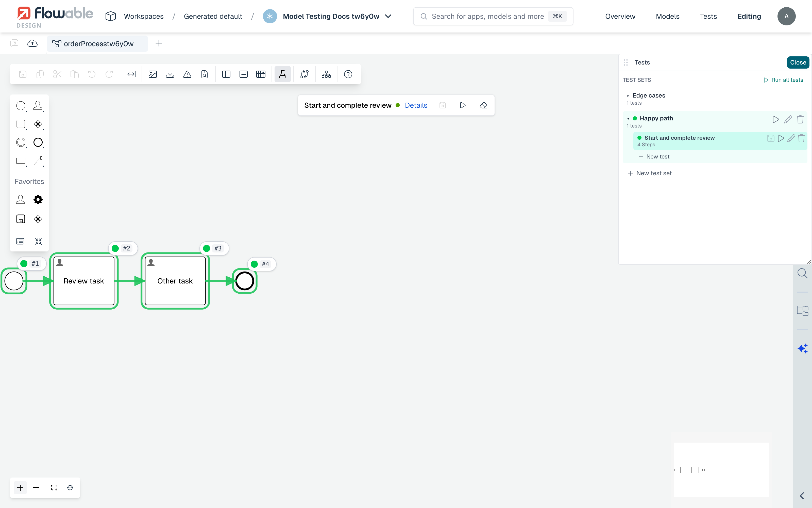The height and width of the screenshot is (508, 812).
Task: Edit the Start and complete review test
Action: [791, 138]
